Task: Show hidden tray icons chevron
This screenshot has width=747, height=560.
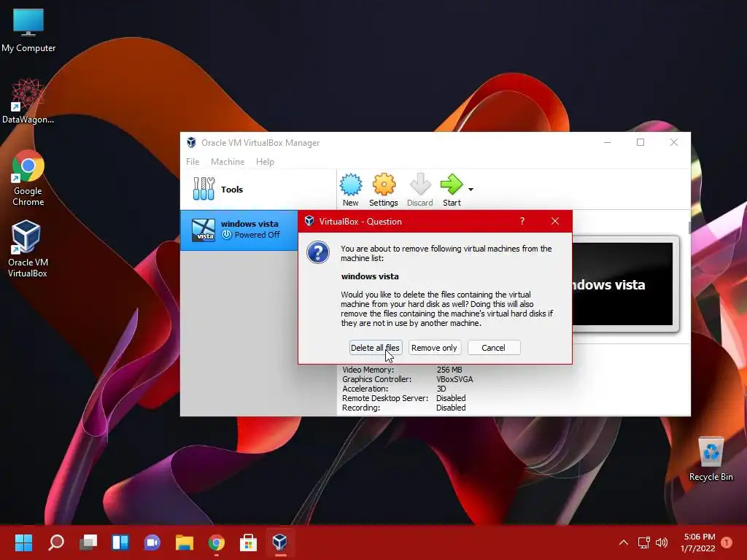Action: [623, 542]
